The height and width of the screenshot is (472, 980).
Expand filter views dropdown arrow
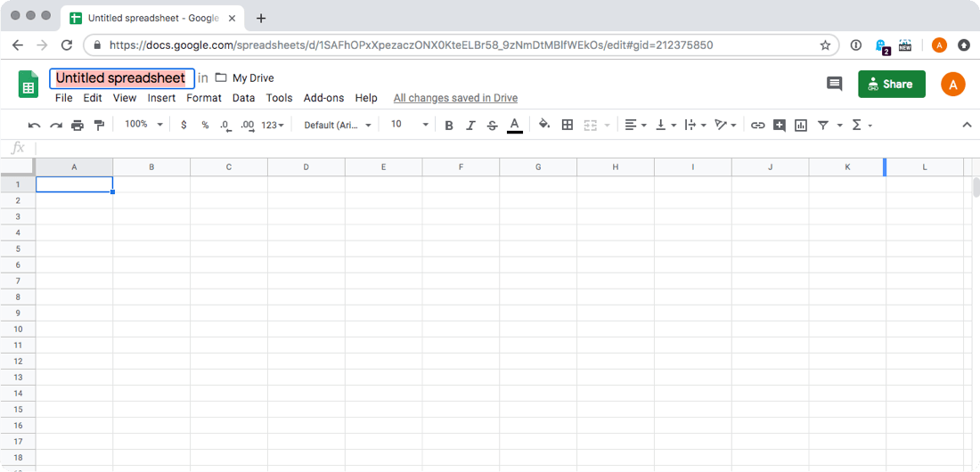coord(839,126)
